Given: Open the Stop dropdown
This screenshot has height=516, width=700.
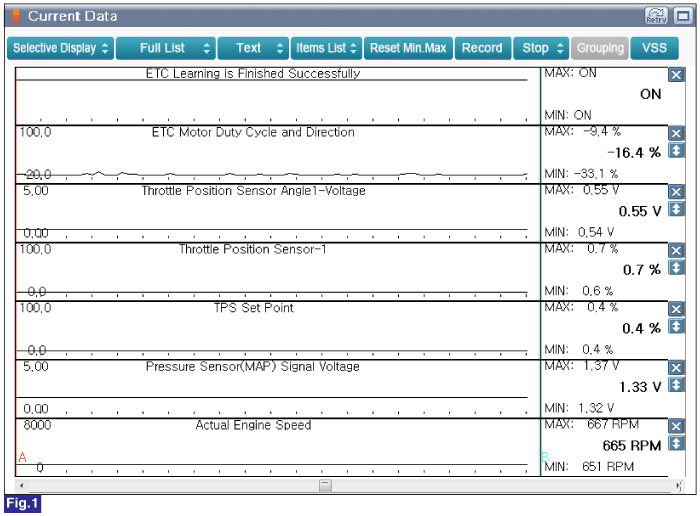Looking at the screenshot, I should pos(541,48).
